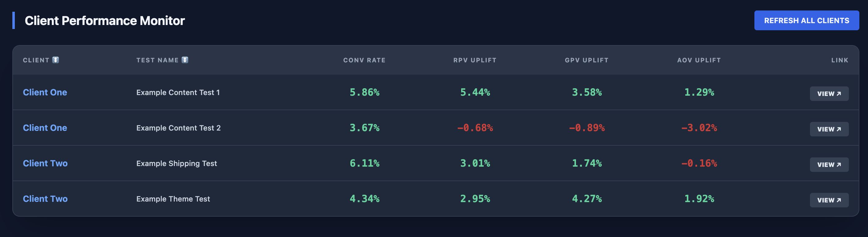This screenshot has height=237, width=868.
Task: Click Client One link for Content Test 2
Action: pos(45,128)
